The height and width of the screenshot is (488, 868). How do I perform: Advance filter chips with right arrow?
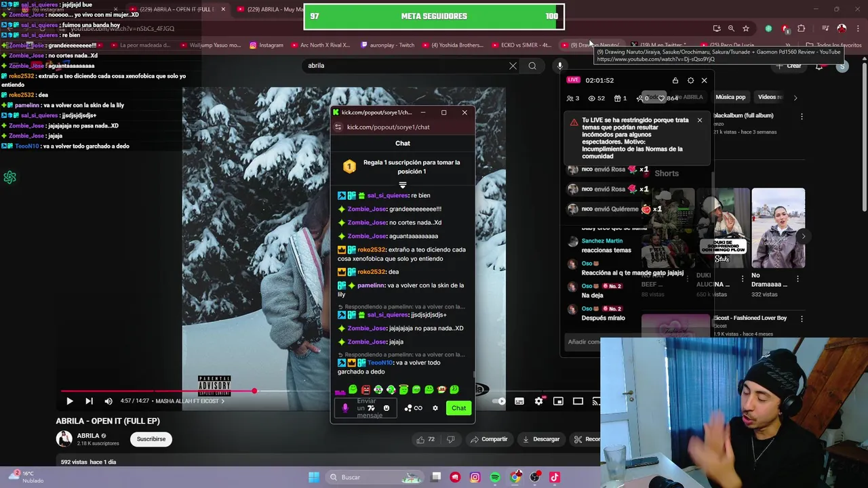click(795, 97)
